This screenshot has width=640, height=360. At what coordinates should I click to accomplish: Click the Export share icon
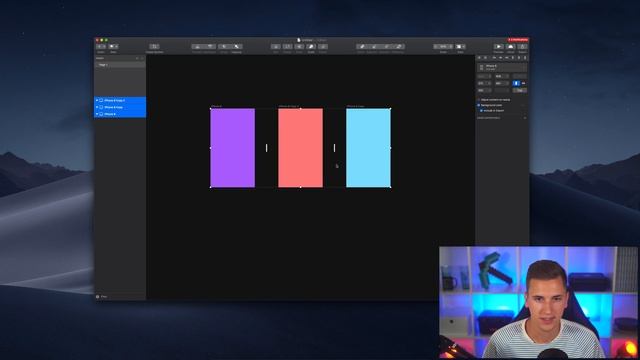522,47
